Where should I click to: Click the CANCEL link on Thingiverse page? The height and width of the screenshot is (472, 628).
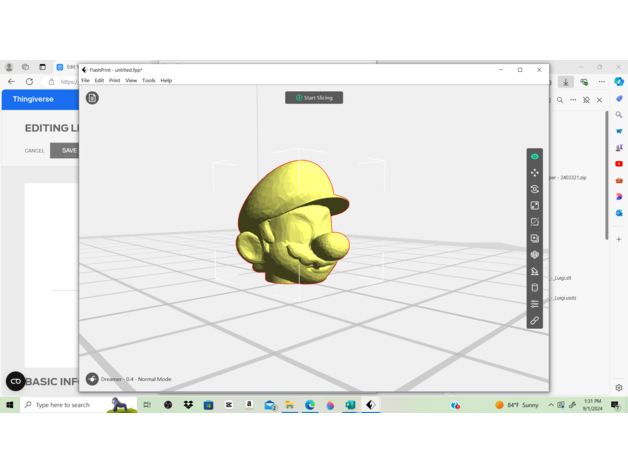click(35, 151)
